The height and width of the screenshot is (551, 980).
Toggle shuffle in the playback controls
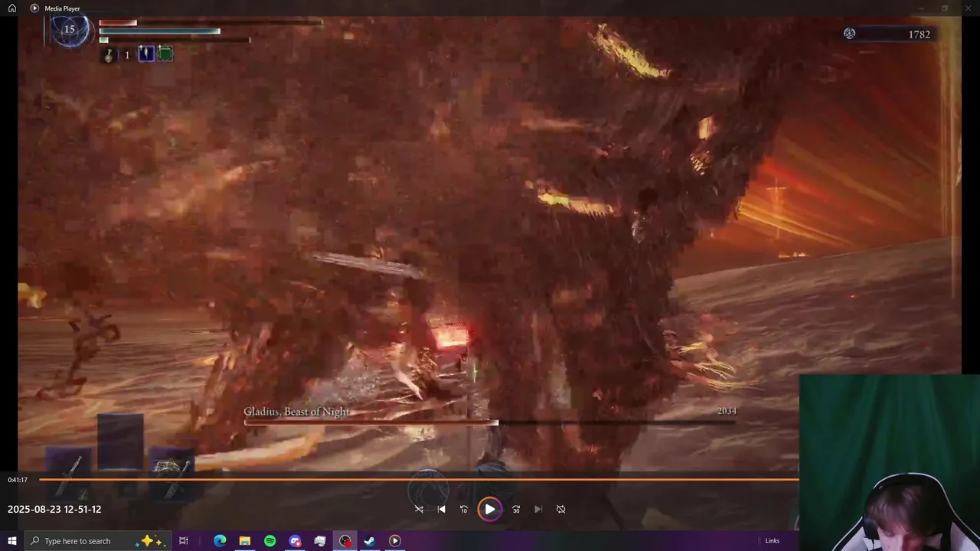(x=419, y=509)
